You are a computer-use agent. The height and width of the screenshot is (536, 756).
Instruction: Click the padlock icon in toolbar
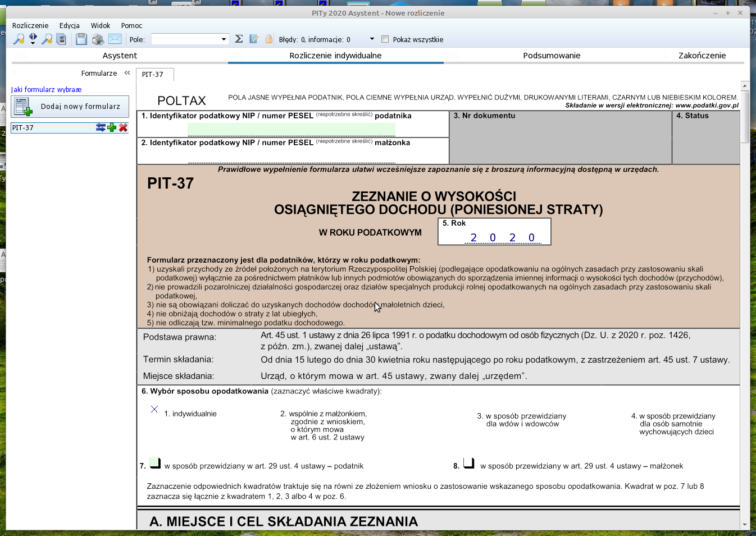tap(269, 39)
